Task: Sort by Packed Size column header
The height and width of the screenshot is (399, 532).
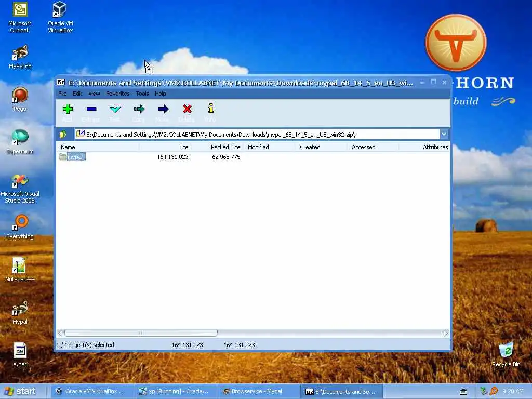Action: coord(217,147)
